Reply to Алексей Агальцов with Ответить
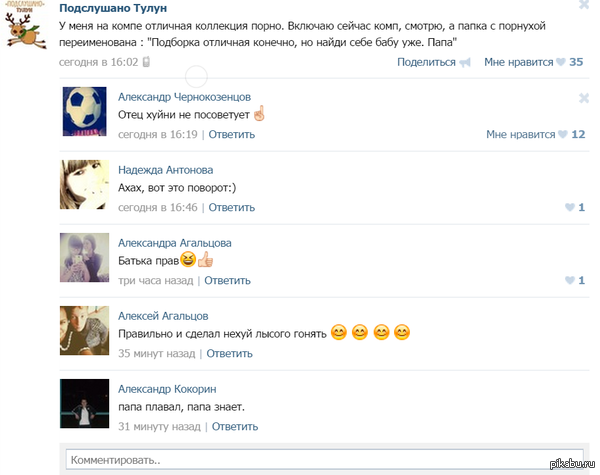 tap(230, 353)
